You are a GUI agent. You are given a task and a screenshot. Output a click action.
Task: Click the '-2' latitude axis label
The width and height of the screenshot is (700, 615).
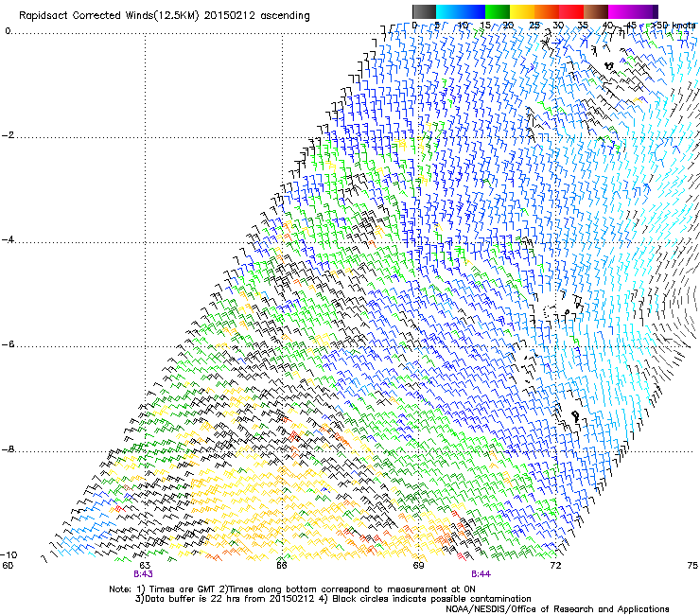(9, 135)
